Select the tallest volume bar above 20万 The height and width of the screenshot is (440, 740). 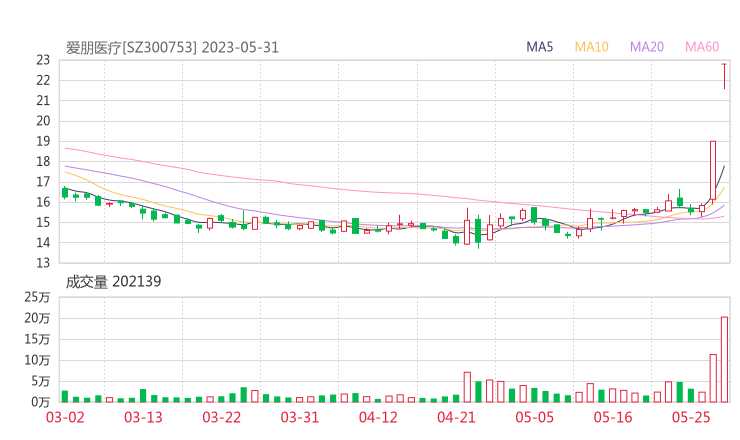[724, 359]
